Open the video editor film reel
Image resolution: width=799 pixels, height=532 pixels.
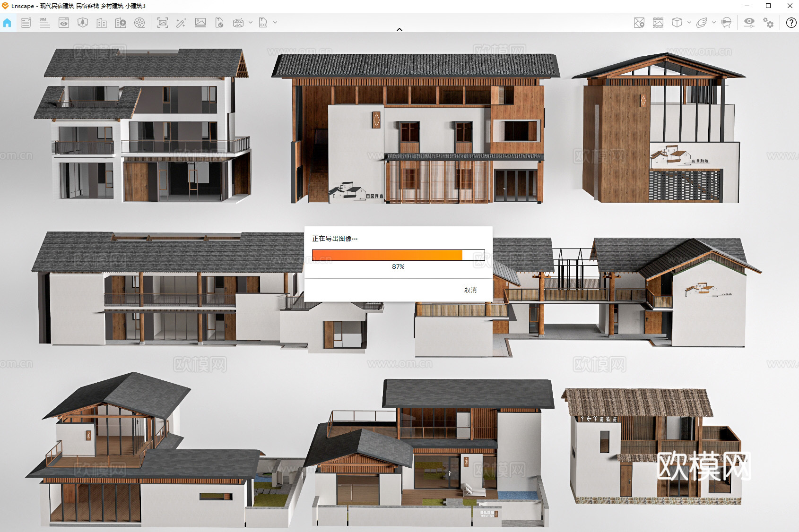pos(139,23)
